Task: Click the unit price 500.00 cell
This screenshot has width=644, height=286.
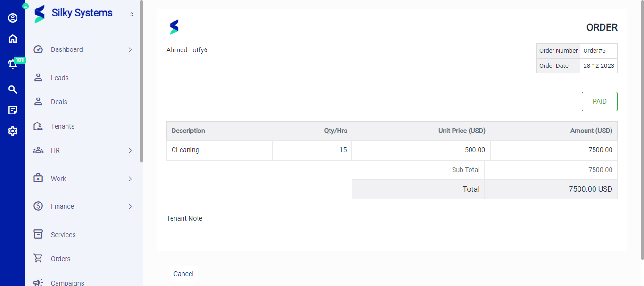Action: tap(421, 150)
